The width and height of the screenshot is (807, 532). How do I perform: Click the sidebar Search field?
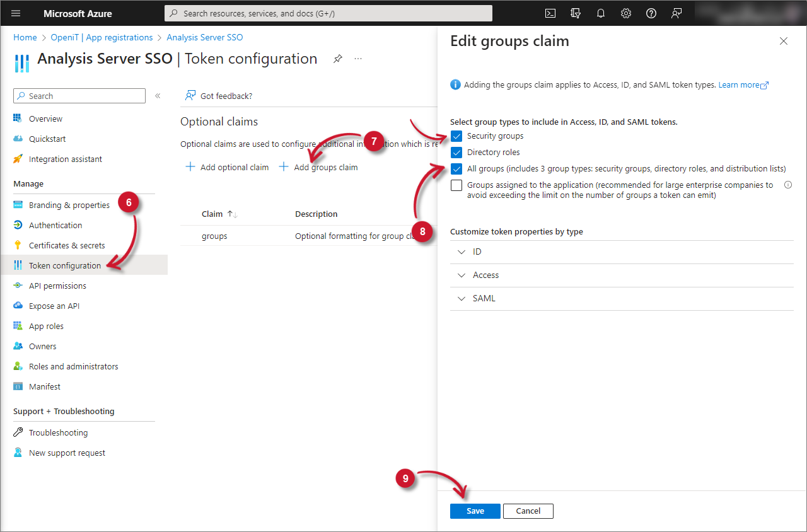coord(79,95)
